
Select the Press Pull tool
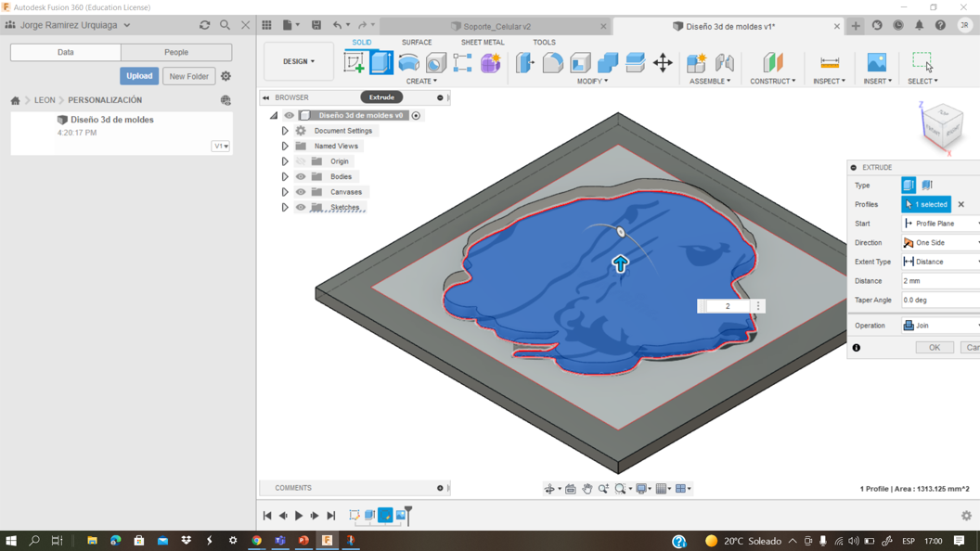point(525,62)
